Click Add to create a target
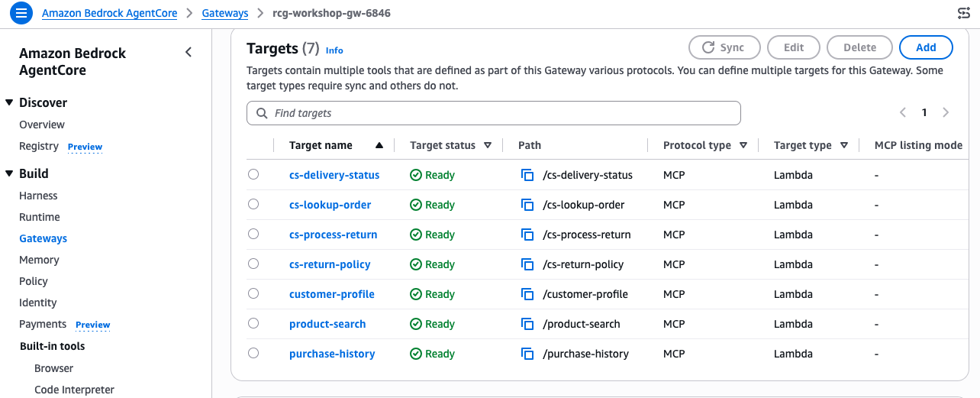Image resolution: width=980 pixels, height=398 pixels. click(x=926, y=47)
